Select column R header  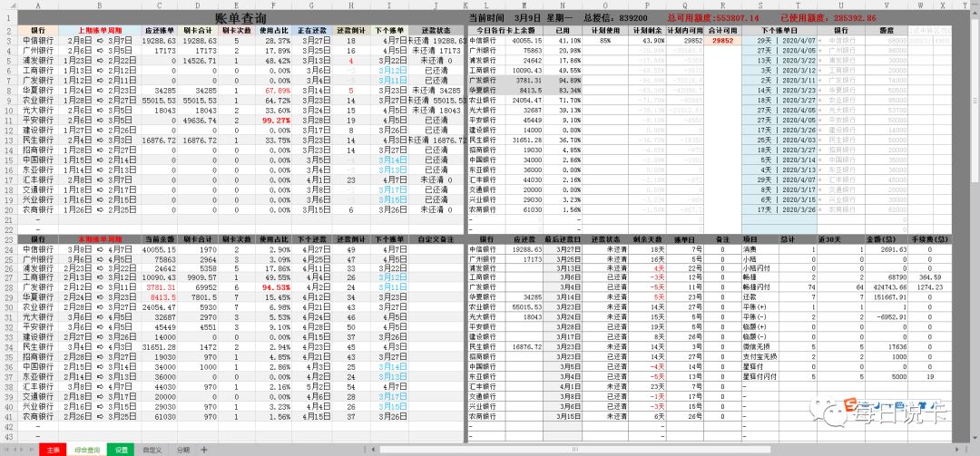point(722,5)
